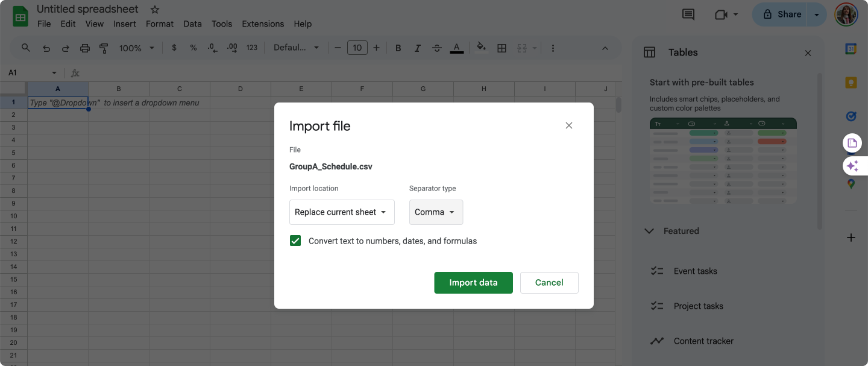The image size is (868, 366).
Task: Open the Tools menu
Action: [x=222, y=24]
